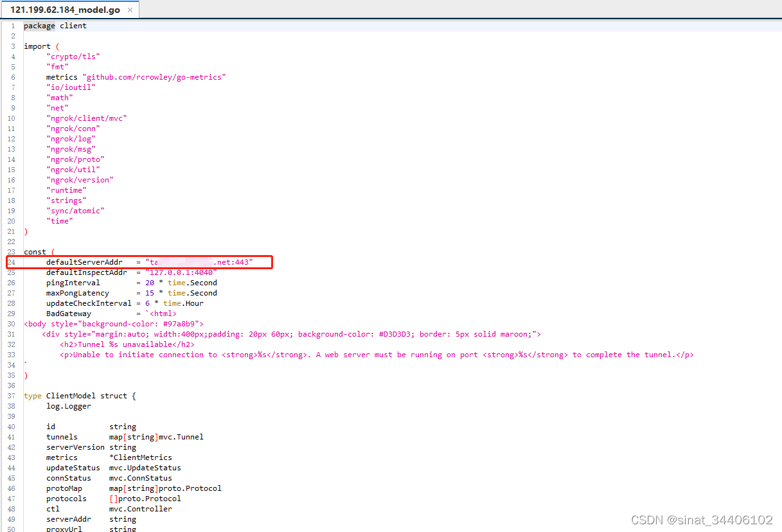Click the 'const (' keyword line
Viewport: 782px width, 532px height.
[40, 252]
